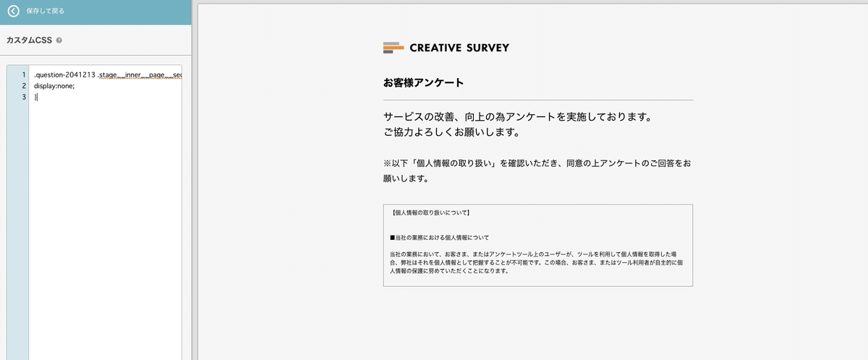The width and height of the screenshot is (868, 360).
Task: Select line number 2 in the gutter
Action: click(24, 86)
